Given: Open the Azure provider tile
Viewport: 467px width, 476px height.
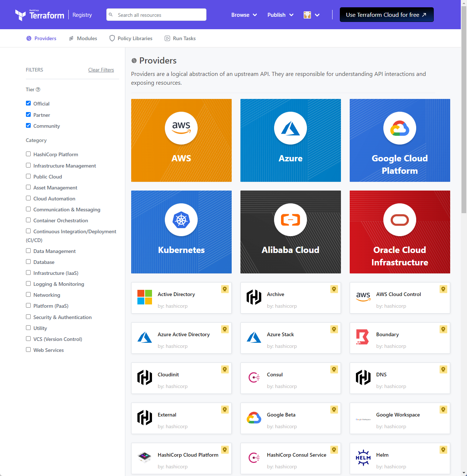Looking at the screenshot, I should coord(291,141).
